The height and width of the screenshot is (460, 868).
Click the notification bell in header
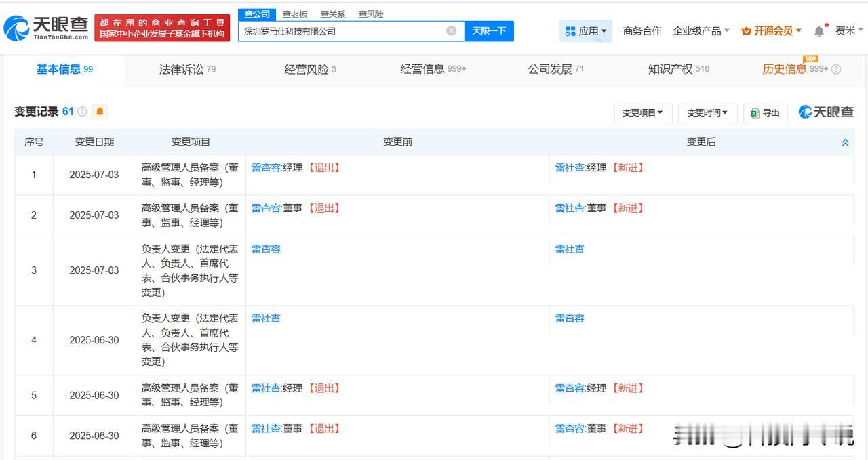click(x=819, y=30)
